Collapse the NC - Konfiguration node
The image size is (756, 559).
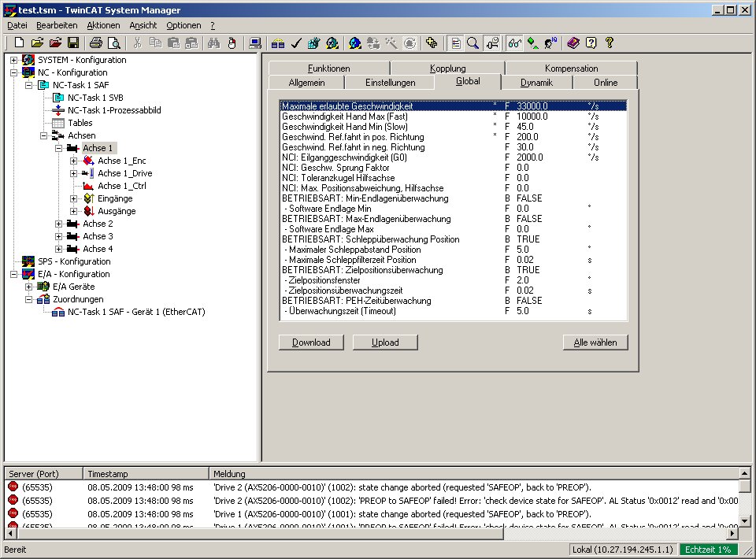click(13, 72)
